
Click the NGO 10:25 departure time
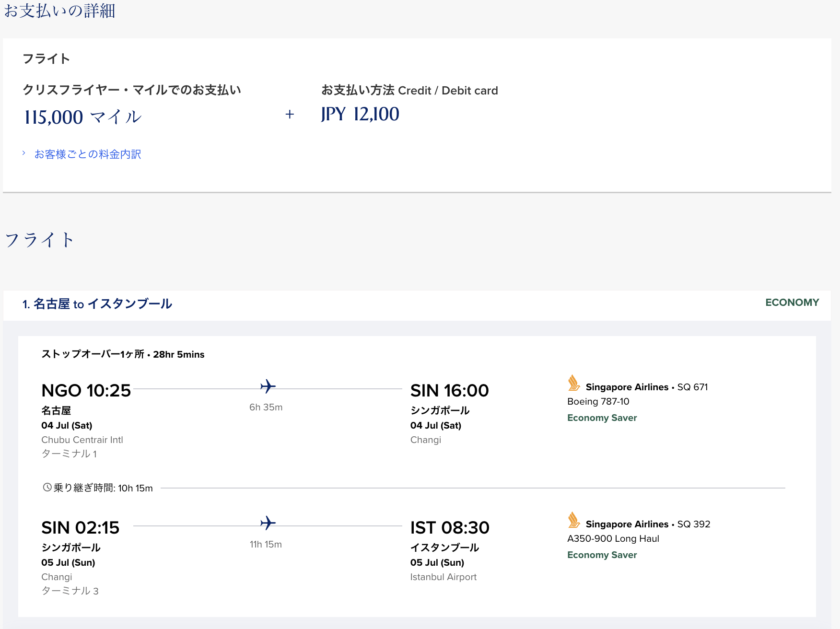(86, 390)
